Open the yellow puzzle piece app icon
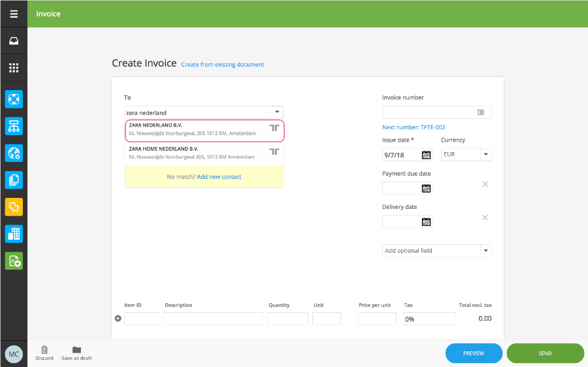Image resolution: width=588 pixels, height=367 pixels. (x=14, y=207)
